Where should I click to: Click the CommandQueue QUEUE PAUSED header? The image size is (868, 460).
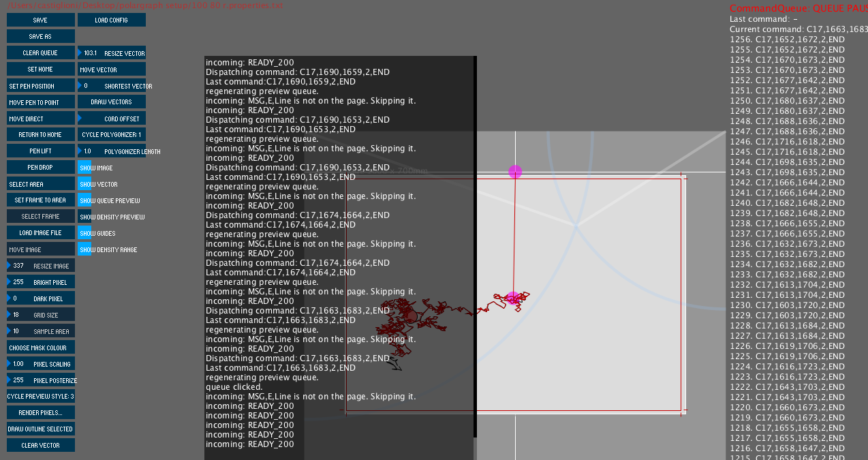(x=799, y=9)
